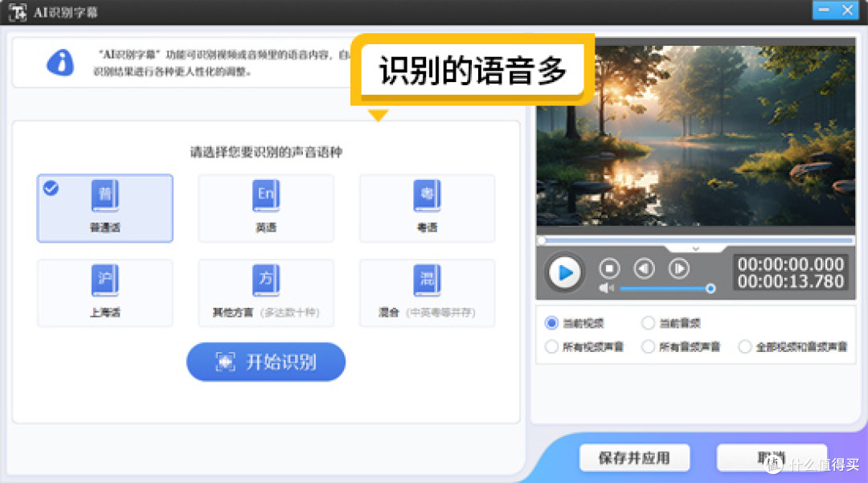The width and height of the screenshot is (868, 483).
Task: Mute the speaker volume icon
Action: pos(606,289)
